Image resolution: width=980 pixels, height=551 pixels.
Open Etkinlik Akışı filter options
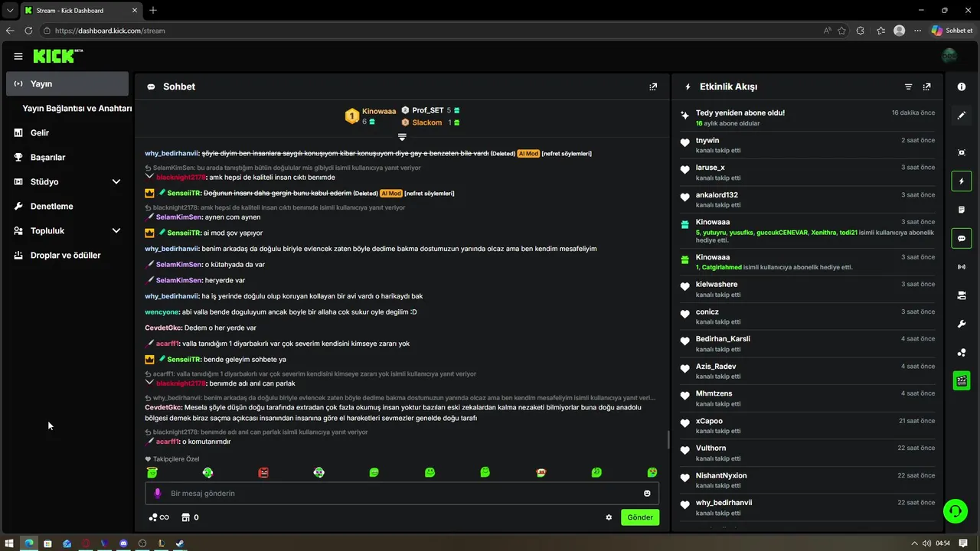[x=909, y=86]
